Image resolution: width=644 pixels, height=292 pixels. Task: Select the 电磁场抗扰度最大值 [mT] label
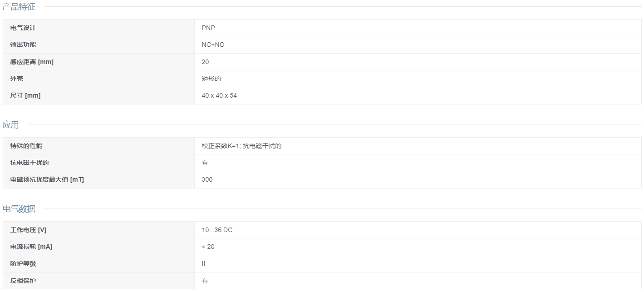coord(47,179)
